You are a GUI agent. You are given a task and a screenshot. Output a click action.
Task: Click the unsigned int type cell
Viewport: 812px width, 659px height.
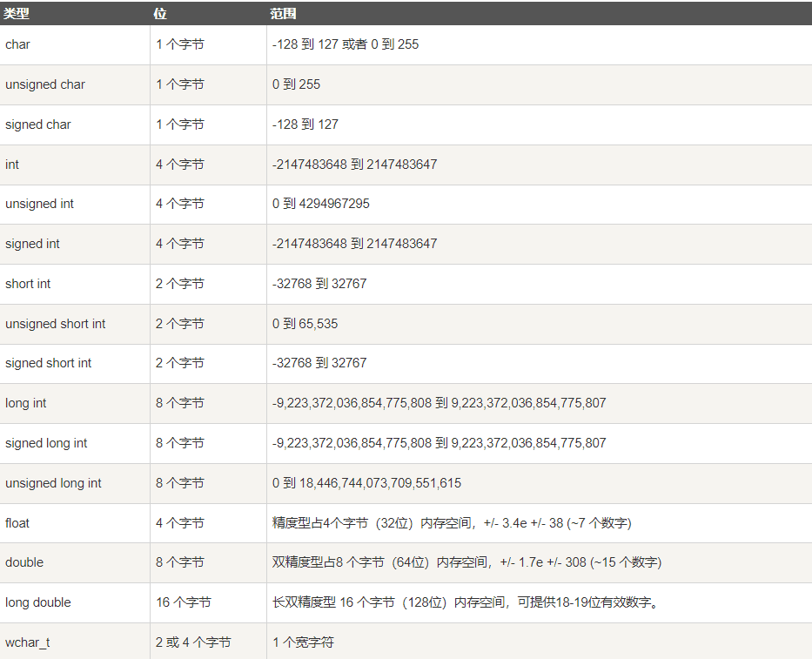coord(39,204)
